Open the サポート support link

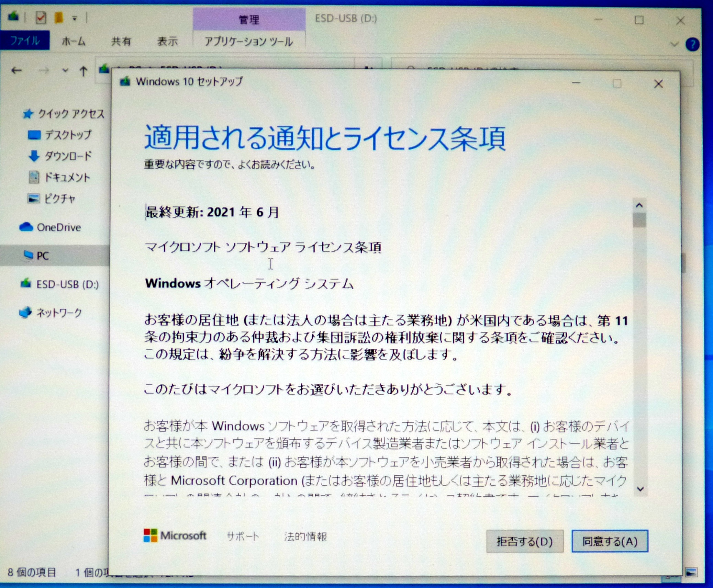[243, 536]
